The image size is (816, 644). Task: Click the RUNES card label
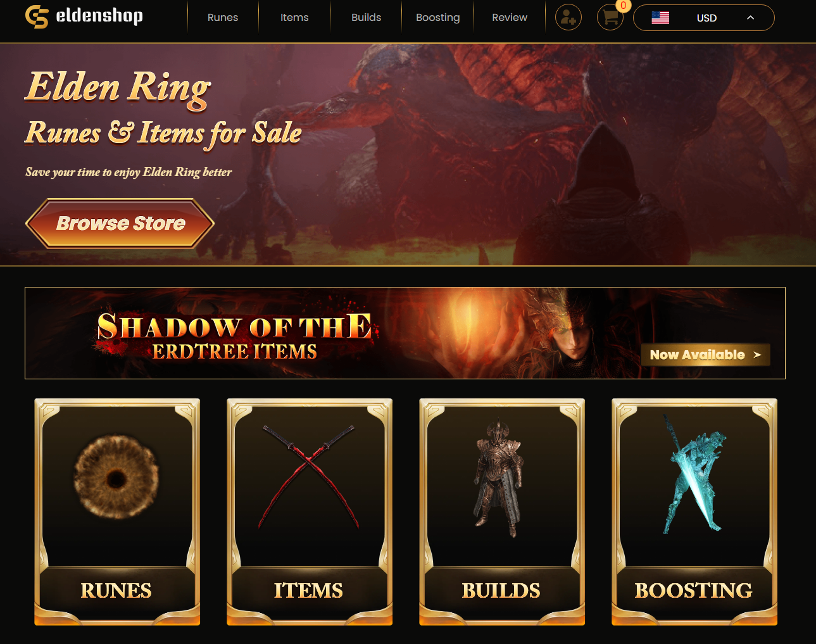(x=116, y=590)
